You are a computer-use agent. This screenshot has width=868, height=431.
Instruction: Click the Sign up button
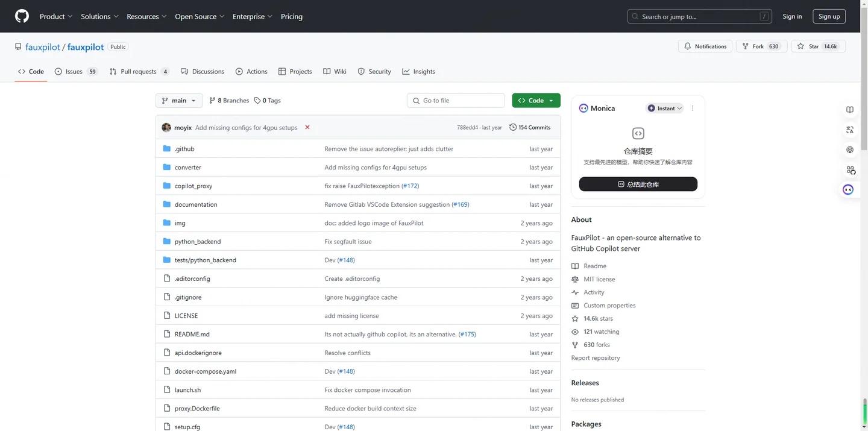[x=829, y=16]
